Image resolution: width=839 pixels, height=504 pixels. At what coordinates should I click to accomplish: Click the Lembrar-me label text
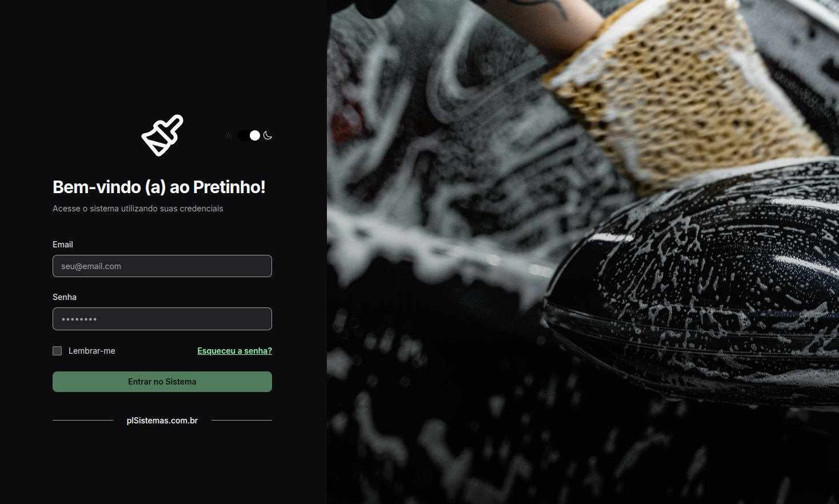point(92,351)
